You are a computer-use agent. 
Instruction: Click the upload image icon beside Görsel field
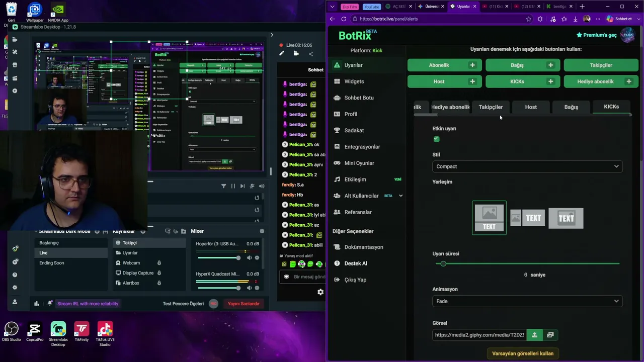click(534, 335)
